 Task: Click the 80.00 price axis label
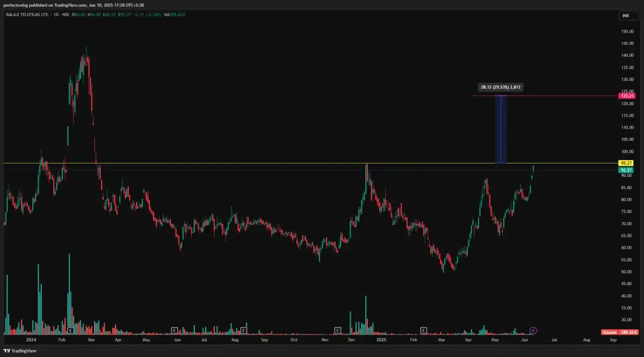tap(627, 200)
